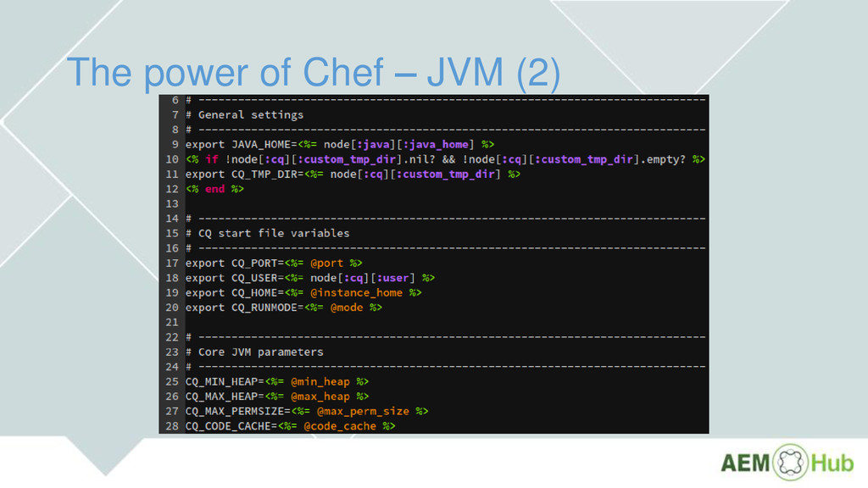This screenshot has height=488, width=868.
Task: Click the '# General settings' comment line
Action: pos(245,115)
